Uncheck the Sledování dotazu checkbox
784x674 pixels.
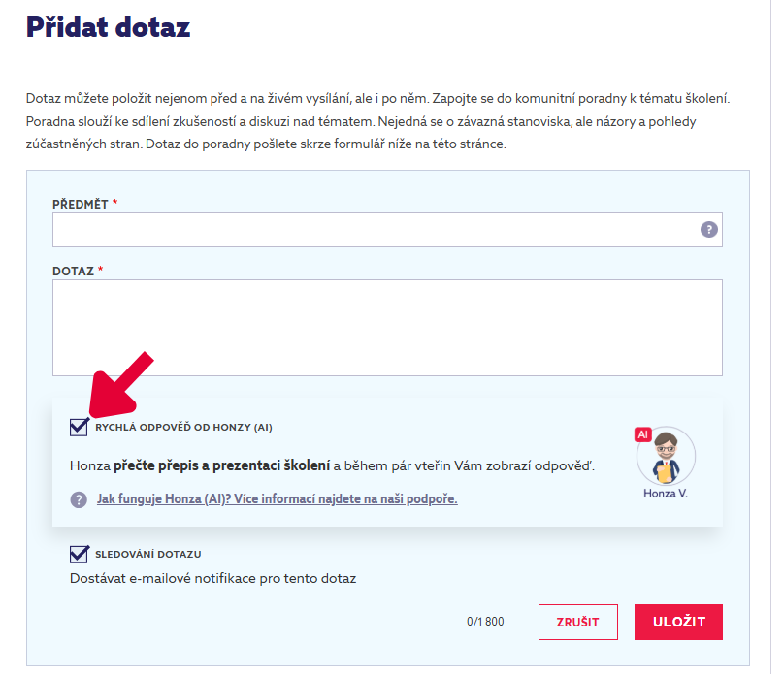click(x=80, y=554)
